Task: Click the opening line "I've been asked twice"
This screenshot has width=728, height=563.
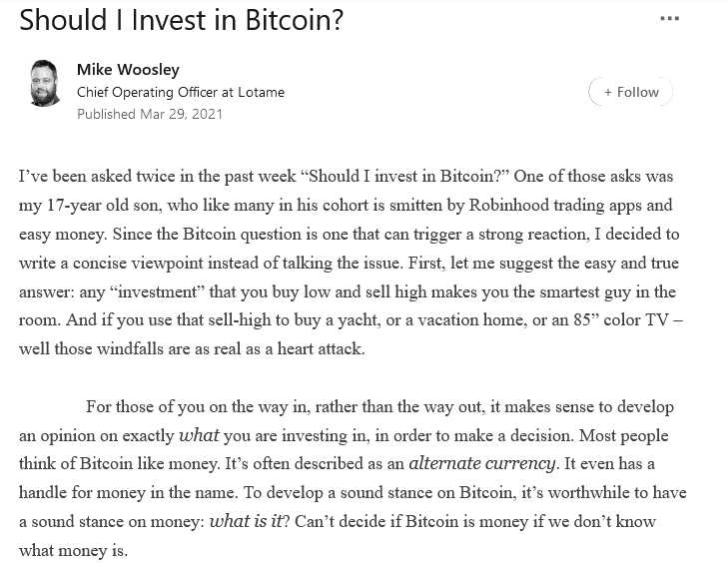Action: point(346,177)
